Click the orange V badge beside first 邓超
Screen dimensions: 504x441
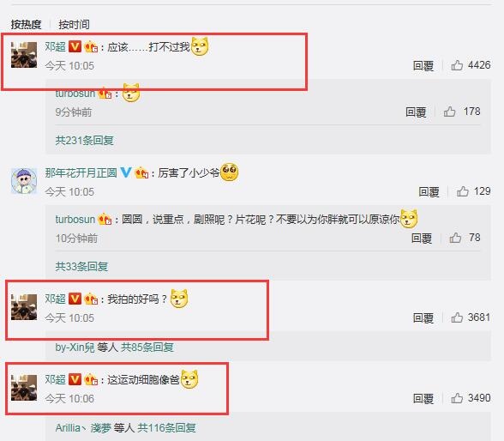75,46
